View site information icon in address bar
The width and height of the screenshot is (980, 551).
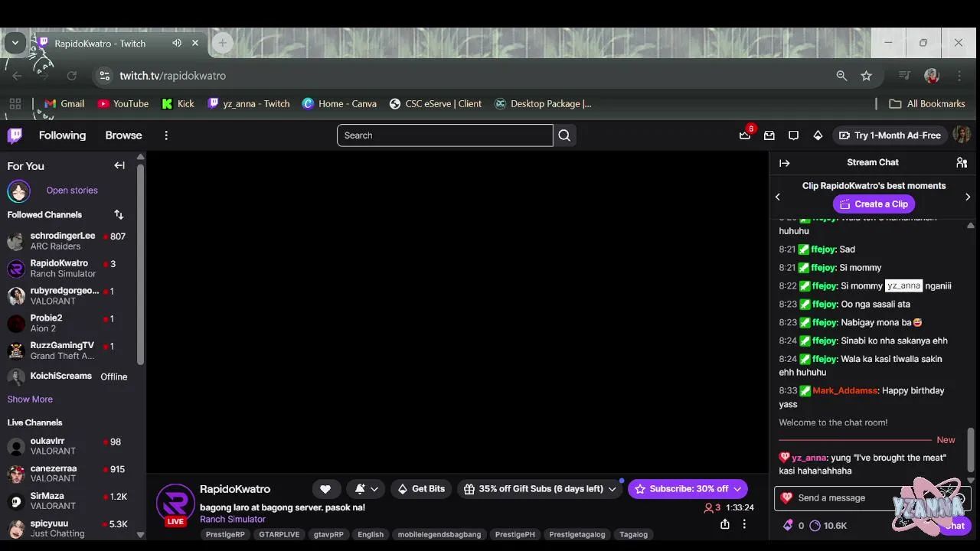click(105, 76)
